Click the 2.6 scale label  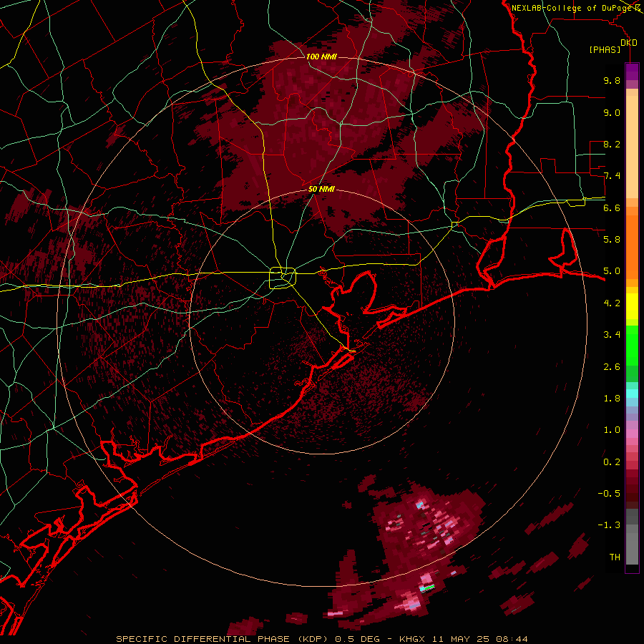click(612, 367)
